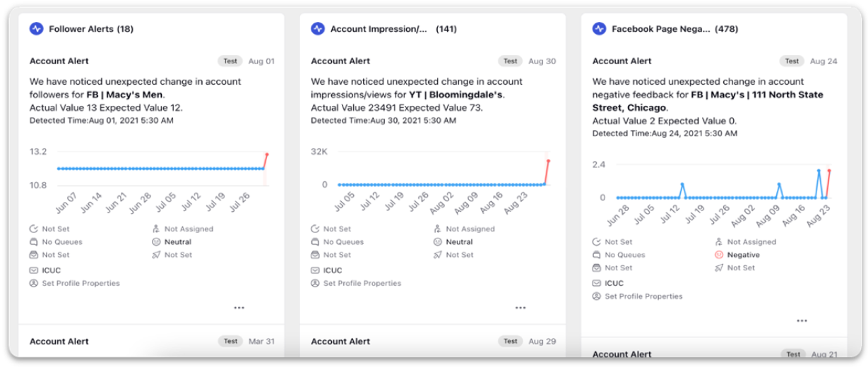Viewport: 868px width, 367px height.
Task: Open more options on Macy's Men alert
Action: 239,308
